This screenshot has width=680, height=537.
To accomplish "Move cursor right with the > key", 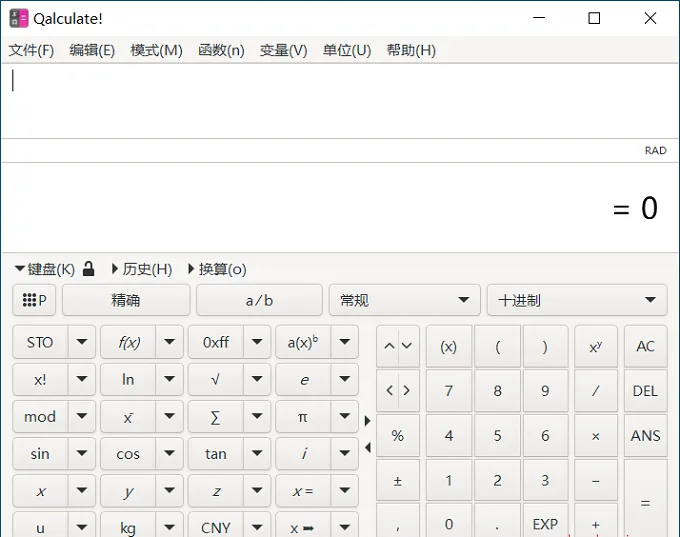I will [407, 390].
